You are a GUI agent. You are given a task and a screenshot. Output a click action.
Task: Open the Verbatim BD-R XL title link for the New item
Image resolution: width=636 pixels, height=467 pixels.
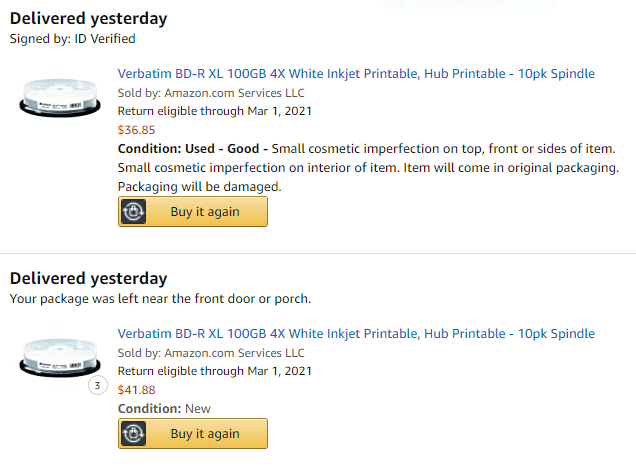point(356,334)
